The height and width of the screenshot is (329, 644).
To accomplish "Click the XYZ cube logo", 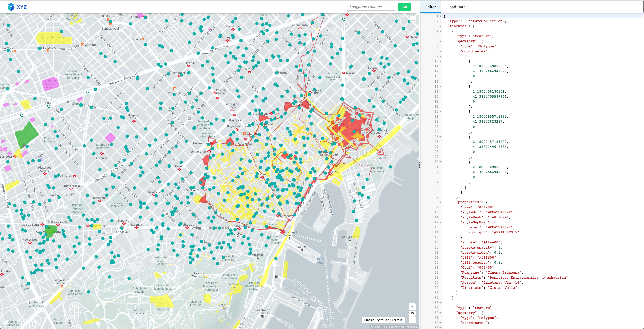I will tap(11, 7).
